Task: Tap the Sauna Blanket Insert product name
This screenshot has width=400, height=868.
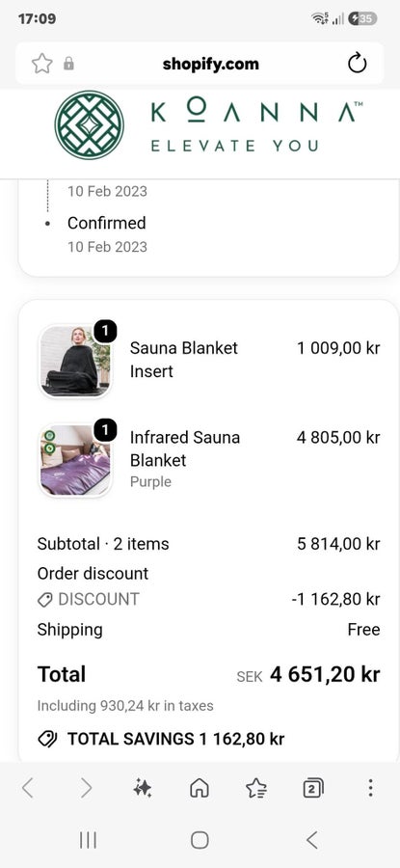Action: [x=184, y=360]
